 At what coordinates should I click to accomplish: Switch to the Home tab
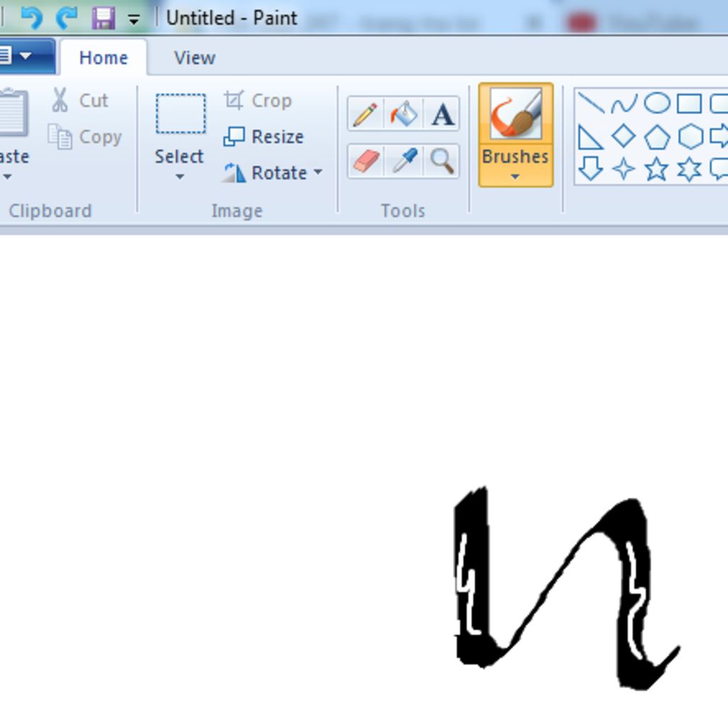(104, 58)
